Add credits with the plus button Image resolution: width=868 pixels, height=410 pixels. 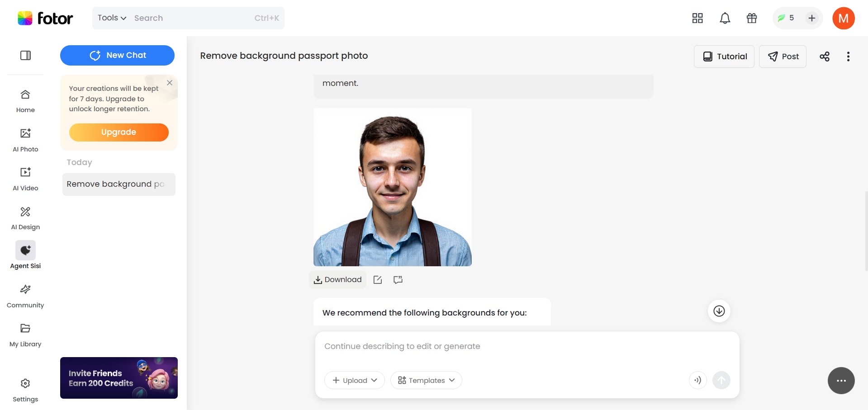coord(812,18)
